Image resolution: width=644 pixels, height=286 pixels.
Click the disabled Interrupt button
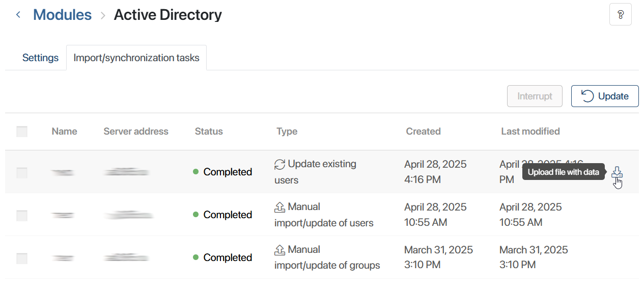[x=535, y=96]
